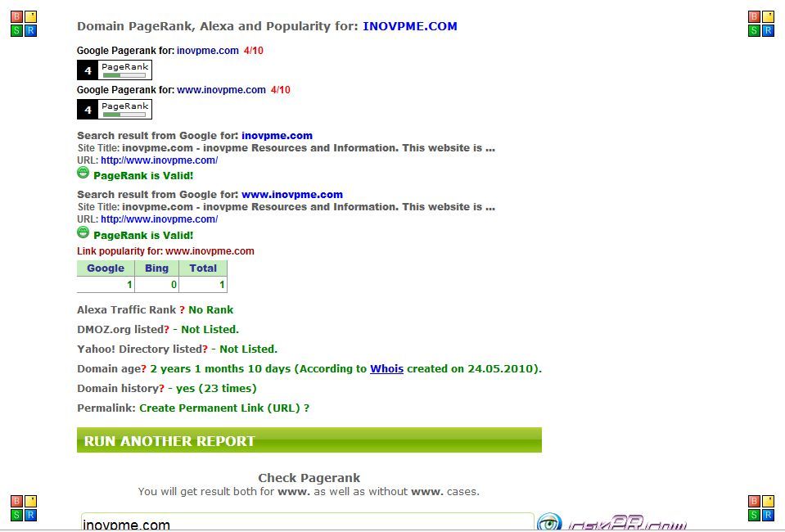Click the Not Listed value for Yahoo! Directory
This screenshot has height=532, width=785.
pyautogui.click(x=248, y=349)
